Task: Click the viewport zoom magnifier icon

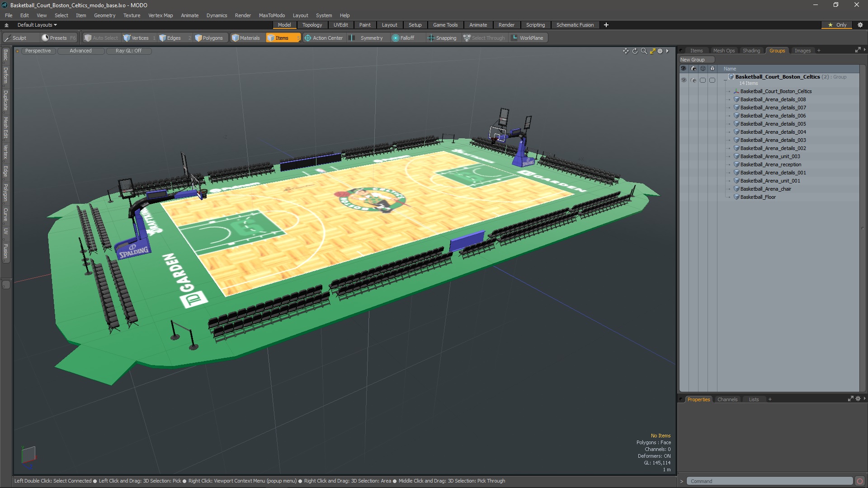Action: click(x=644, y=51)
